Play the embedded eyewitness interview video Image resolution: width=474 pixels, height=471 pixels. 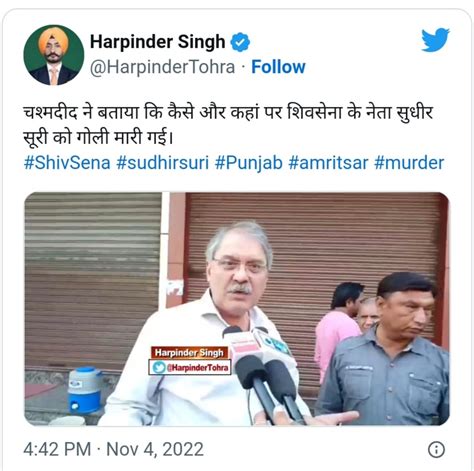click(x=237, y=309)
